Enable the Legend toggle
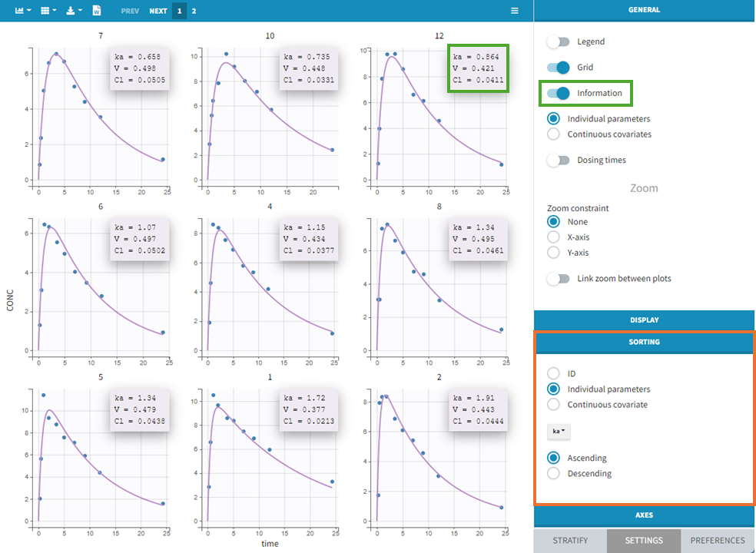The height and width of the screenshot is (553, 756). [559, 41]
